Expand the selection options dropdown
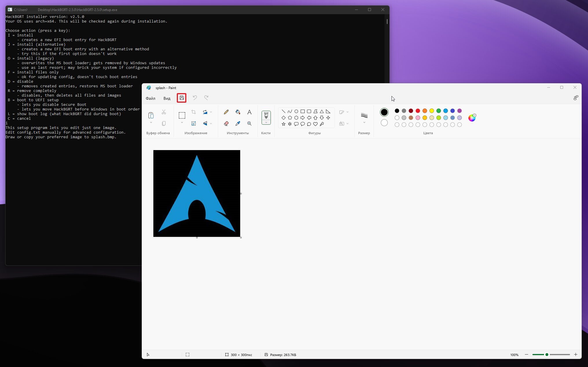The height and width of the screenshot is (367, 588). (182, 123)
